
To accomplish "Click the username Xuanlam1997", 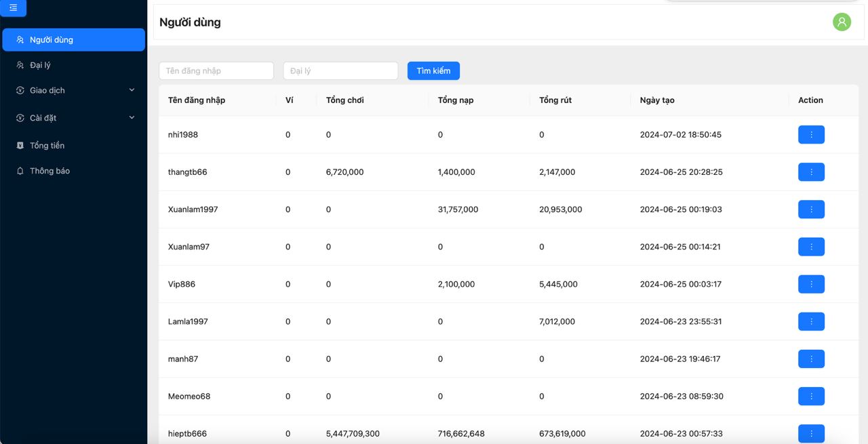I will [x=193, y=209].
